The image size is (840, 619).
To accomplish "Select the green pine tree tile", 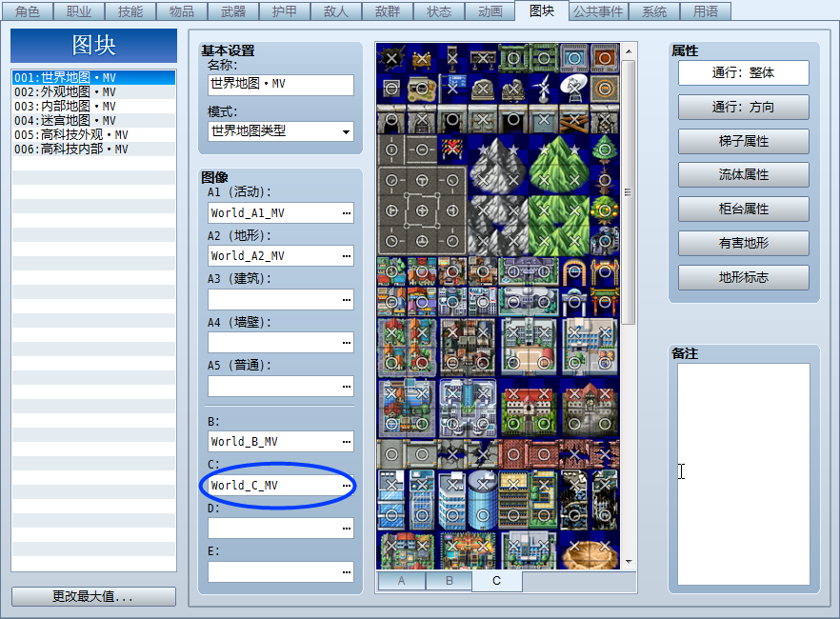I will point(604,150).
